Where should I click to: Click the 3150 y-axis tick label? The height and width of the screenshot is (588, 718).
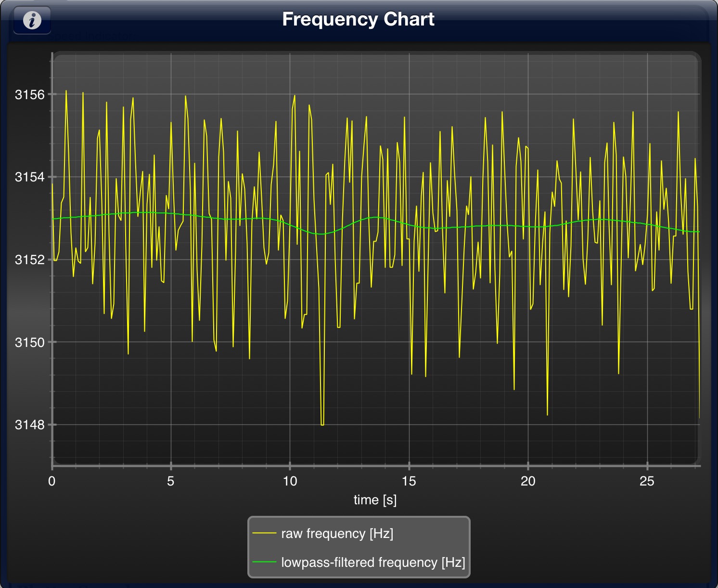click(29, 343)
